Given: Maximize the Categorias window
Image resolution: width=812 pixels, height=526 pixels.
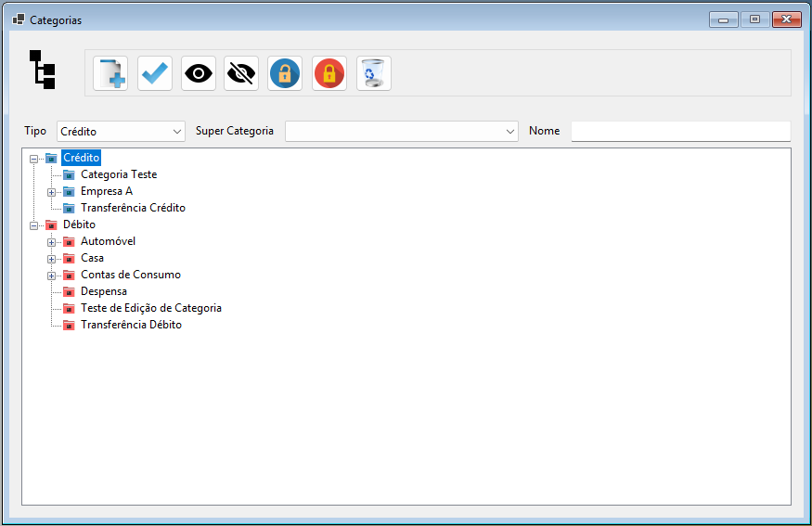Looking at the screenshot, I should click(x=755, y=19).
